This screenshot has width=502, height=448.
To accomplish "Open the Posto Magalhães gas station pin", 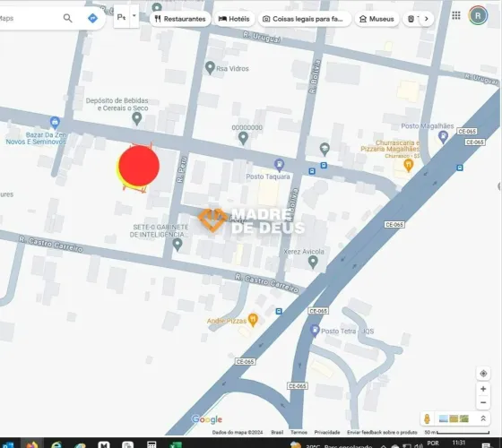I will click(443, 136).
